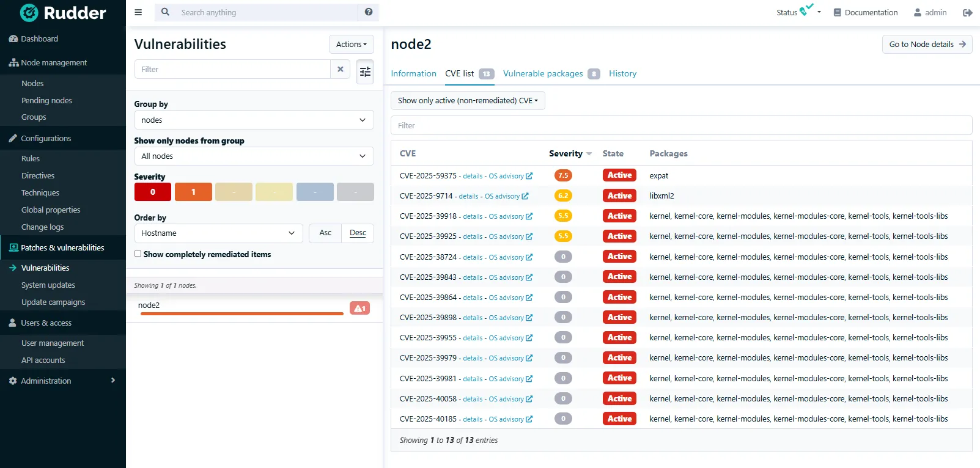The height and width of the screenshot is (468, 980).
Task: Open details link for CVE-2025-9714
Action: click(x=468, y=196)
